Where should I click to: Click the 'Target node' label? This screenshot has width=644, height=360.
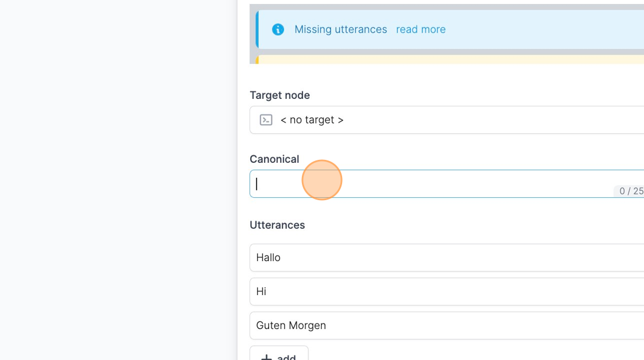(x=279, y=95)
